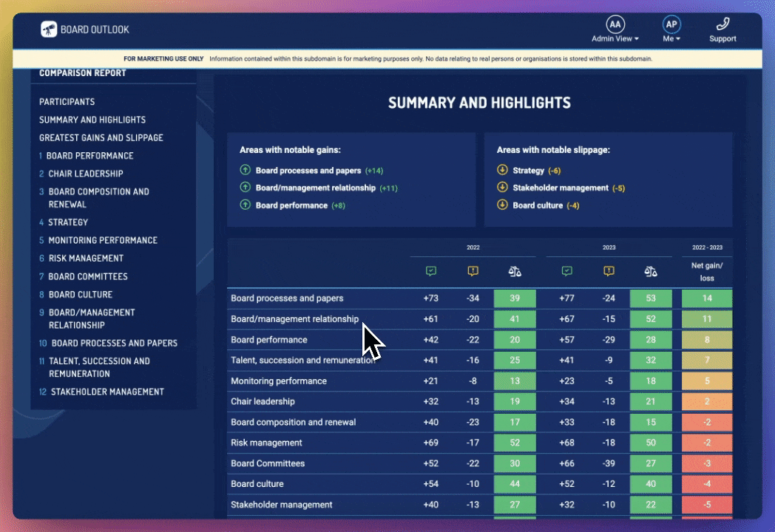Click the Net gain/loss column header
The image size is (775, 532).
click(706, 270)
